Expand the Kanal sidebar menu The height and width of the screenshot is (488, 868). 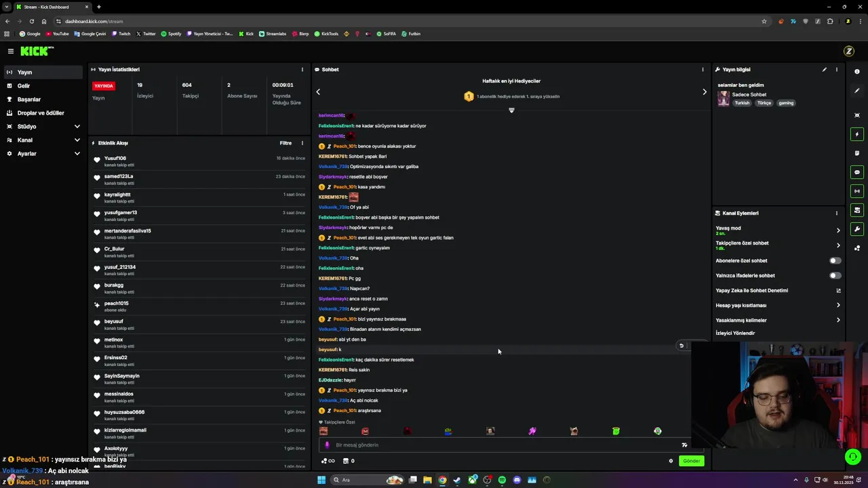click(x=44, y=140)
